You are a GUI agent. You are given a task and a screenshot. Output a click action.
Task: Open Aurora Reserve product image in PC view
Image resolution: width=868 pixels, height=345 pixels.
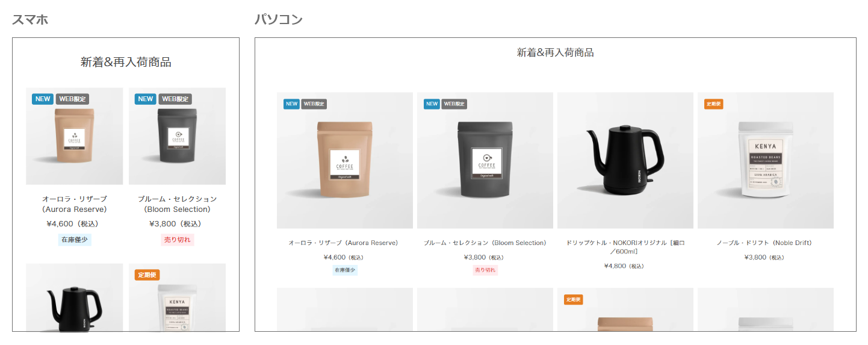(345, 160)
